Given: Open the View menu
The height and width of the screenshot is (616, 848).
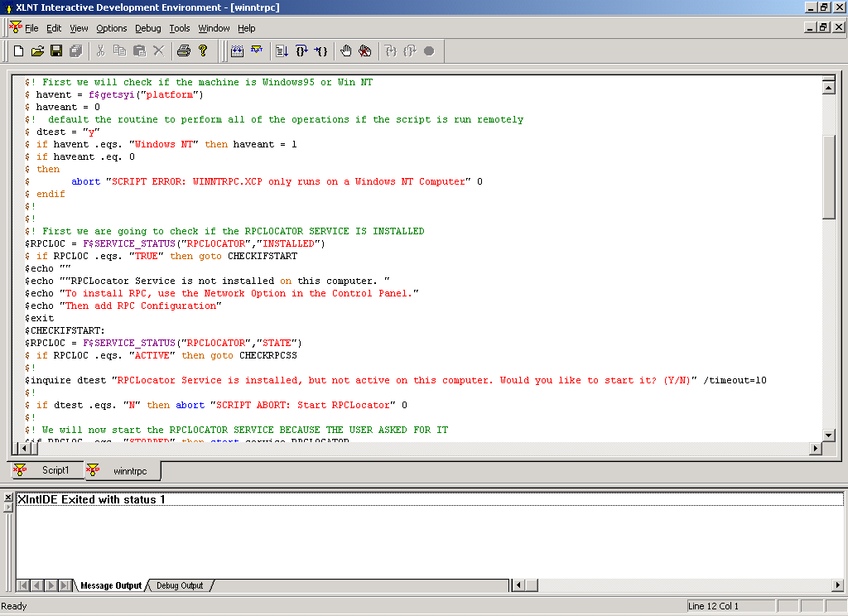Looking at the screenshot, I should click(x=79, y=28).
